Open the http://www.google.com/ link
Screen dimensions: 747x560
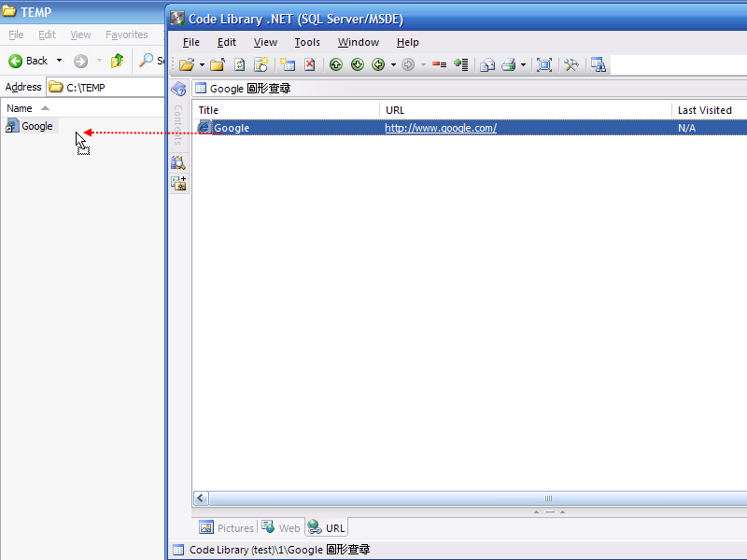pyautogui.click(x=441, y=128)
